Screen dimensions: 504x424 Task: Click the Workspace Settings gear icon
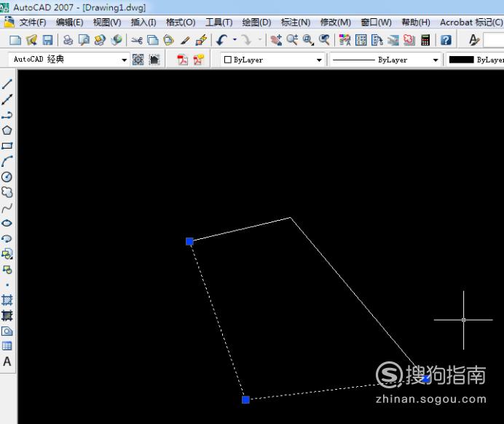(138, 60)
